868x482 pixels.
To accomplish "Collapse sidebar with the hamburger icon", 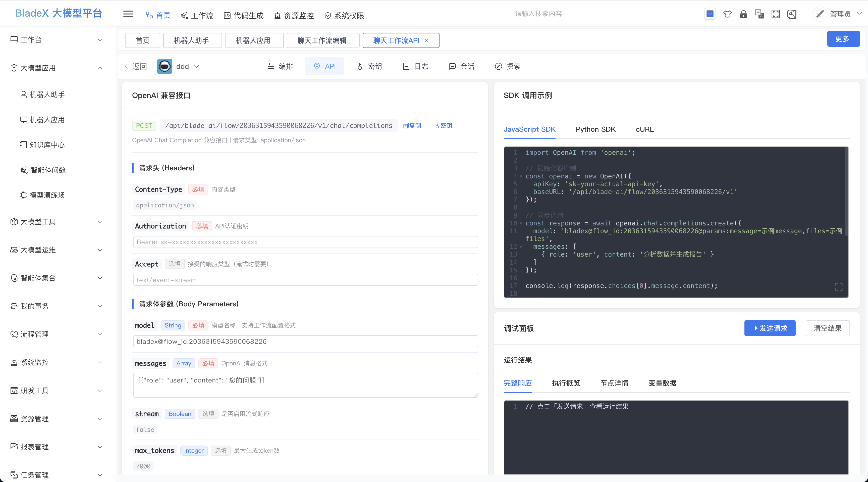I will (x=128, y=14).
